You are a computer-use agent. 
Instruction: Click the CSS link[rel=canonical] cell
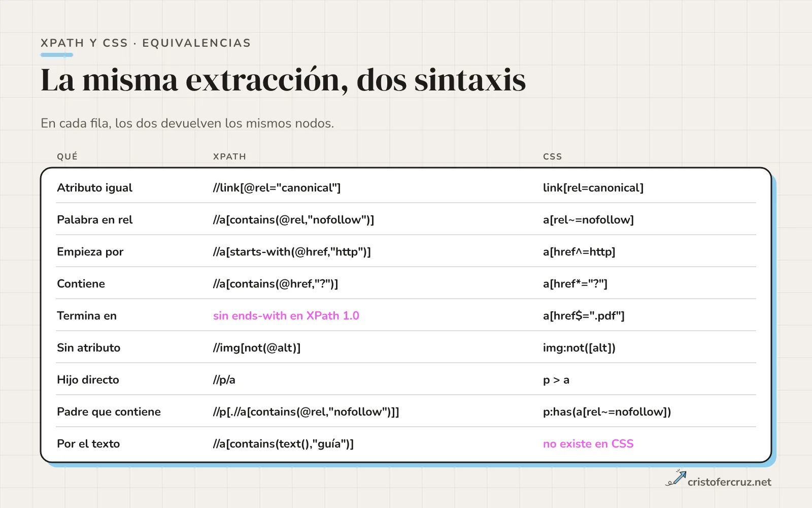pos(593,188)
